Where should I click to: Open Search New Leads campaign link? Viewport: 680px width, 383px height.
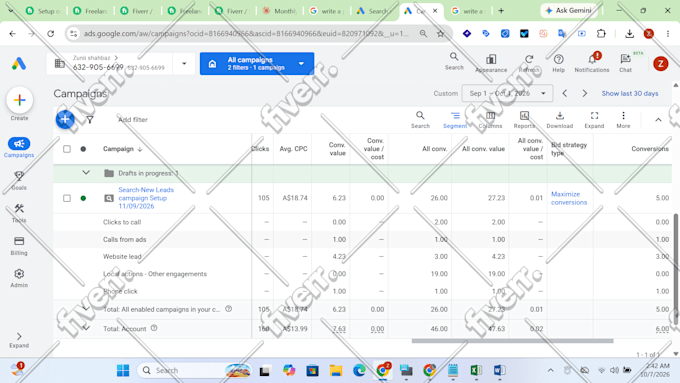[146, 198]
